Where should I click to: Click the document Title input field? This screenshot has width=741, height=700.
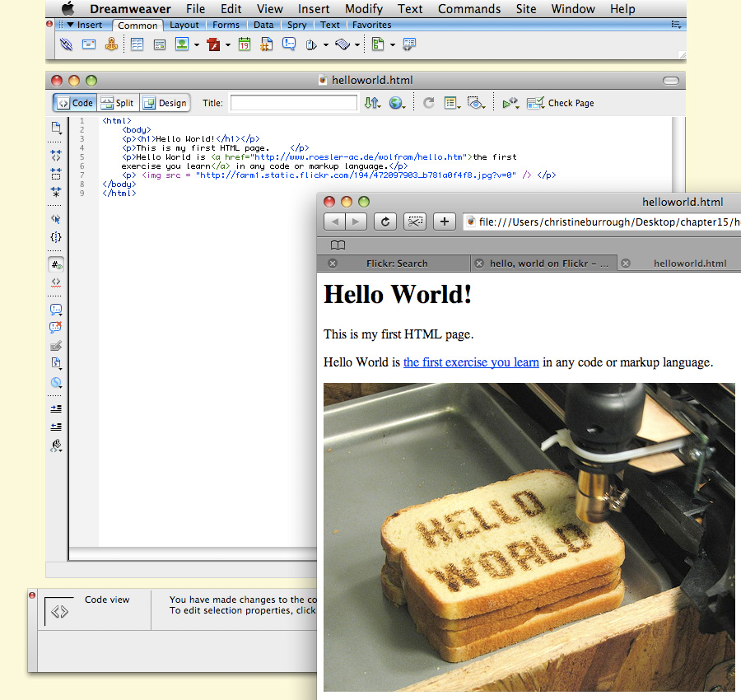click(x=293, y=103)
